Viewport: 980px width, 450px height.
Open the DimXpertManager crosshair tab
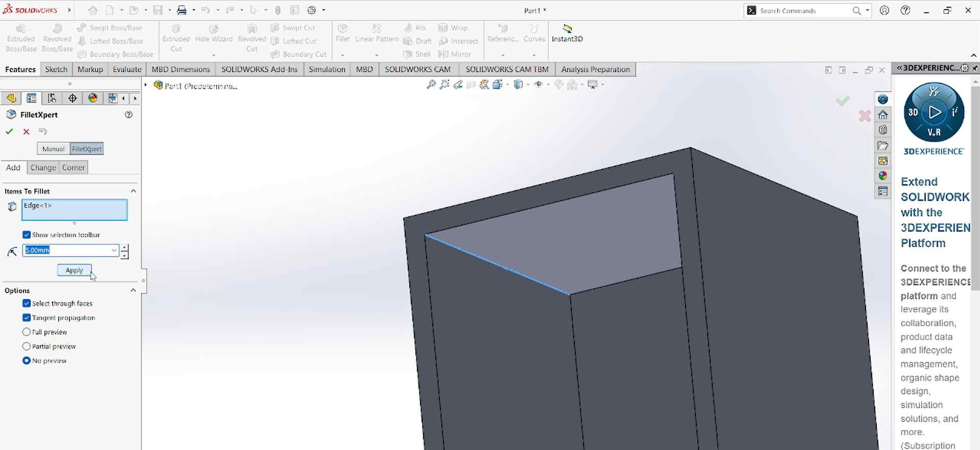tap(73, 98)
